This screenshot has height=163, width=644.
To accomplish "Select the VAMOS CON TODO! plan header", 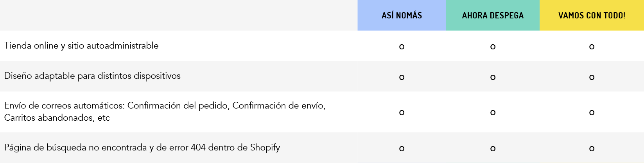I will (x=592, y=15).
